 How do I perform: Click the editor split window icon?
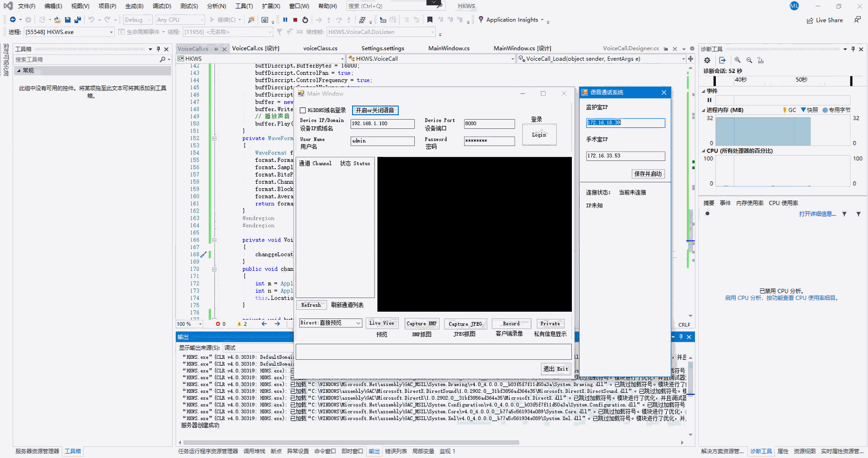tap(691, 59)
